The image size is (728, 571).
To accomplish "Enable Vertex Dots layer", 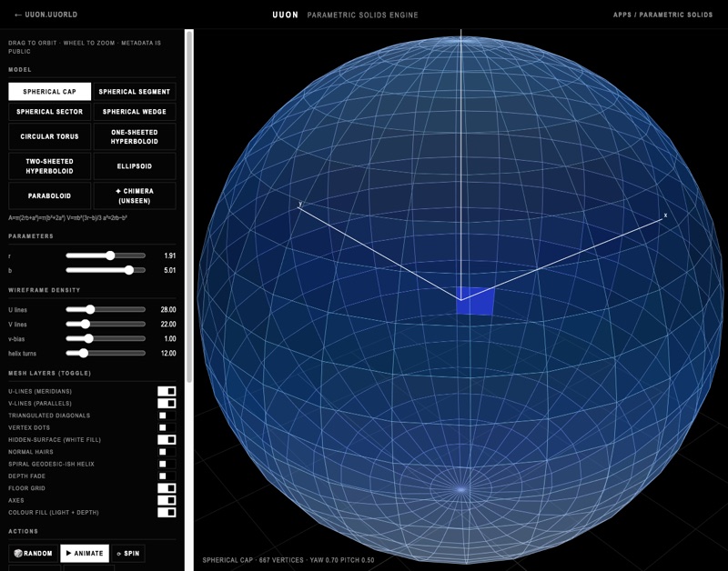I will (167, 427).
